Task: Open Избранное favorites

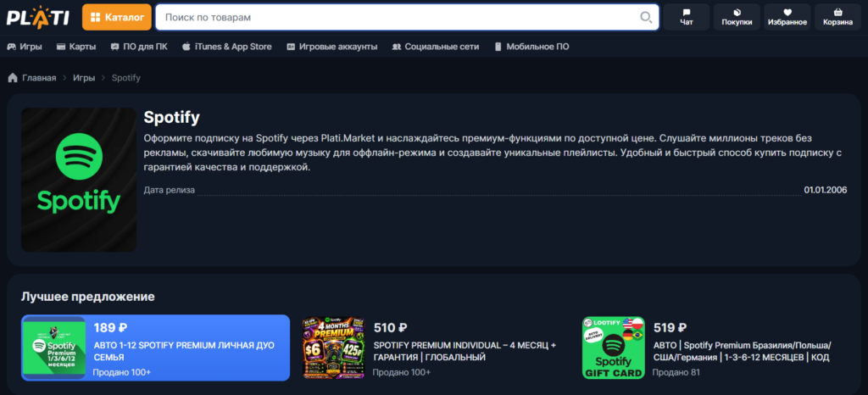Action: (787, 17)
